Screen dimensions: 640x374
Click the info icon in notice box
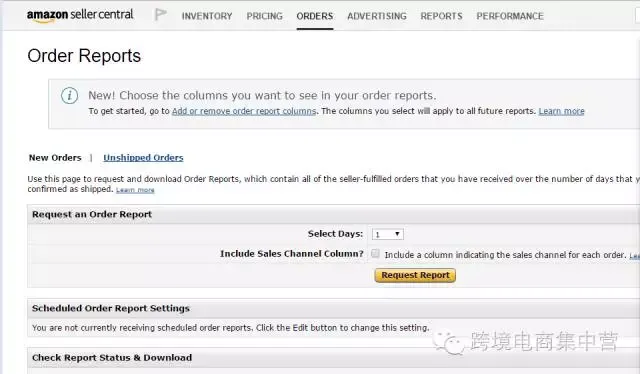click(x=69, y=96)
